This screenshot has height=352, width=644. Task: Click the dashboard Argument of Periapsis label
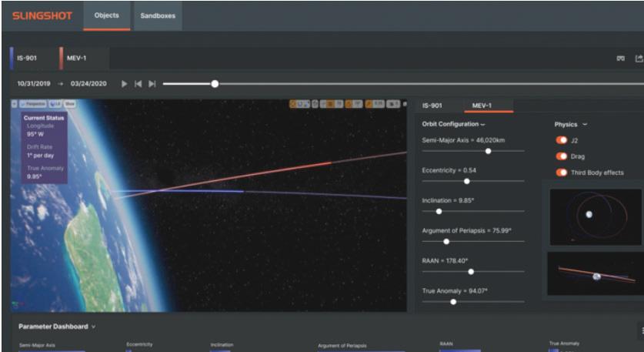pos(342,346)
